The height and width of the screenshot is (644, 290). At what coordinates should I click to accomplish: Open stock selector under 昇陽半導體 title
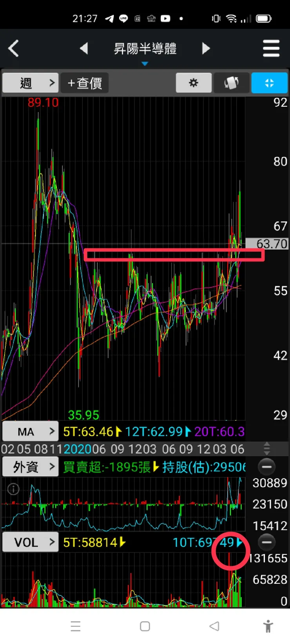coord(145,64)
